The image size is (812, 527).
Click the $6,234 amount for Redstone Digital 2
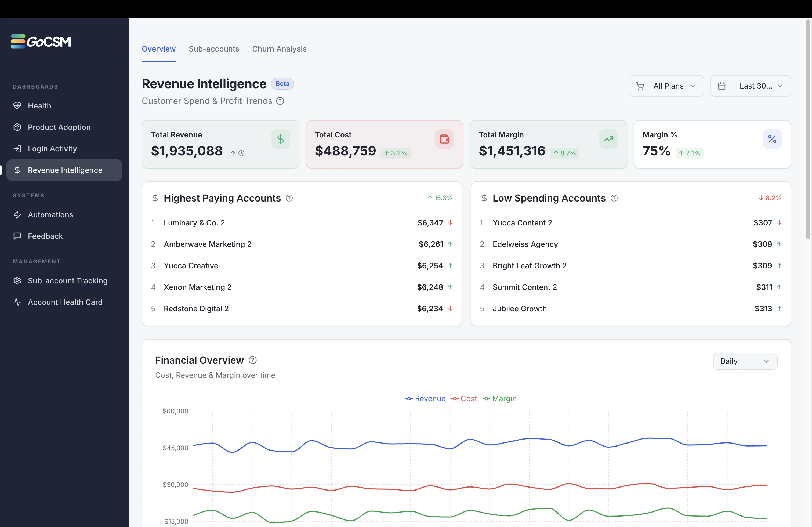tap(430, 309)
